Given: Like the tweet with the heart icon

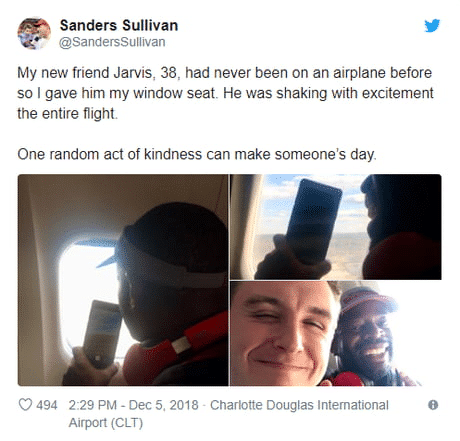Looking at the screenshot, I should click(x=25, y=404).
